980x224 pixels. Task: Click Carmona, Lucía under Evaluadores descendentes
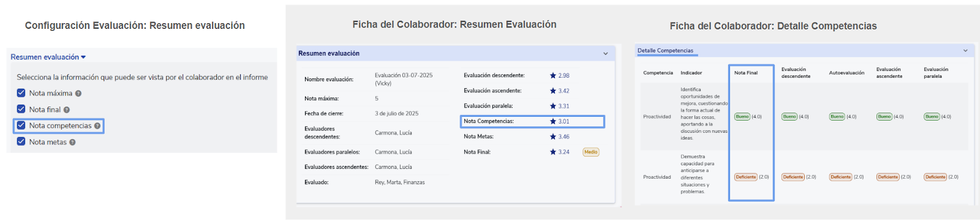pyautogui.click(x=393, y=133)
